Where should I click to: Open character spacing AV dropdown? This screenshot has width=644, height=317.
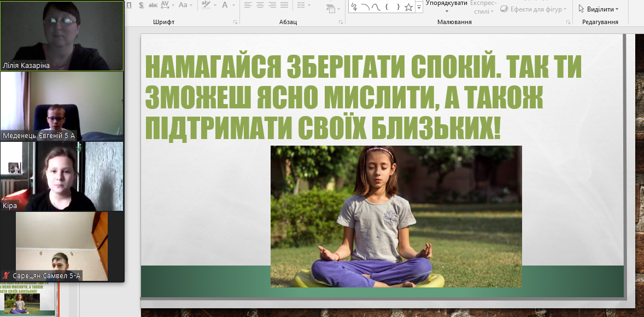pyautogui.click(x=168, y=5)
